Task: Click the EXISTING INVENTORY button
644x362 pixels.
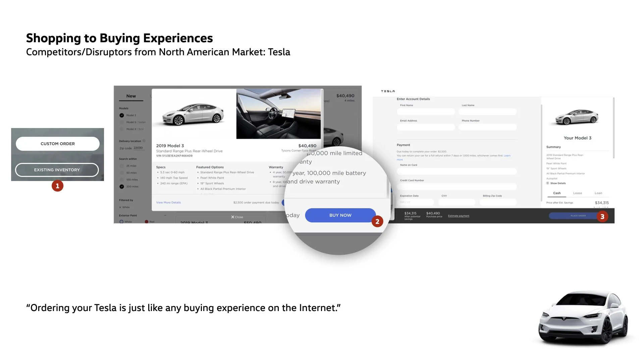Action: point(57,170)
